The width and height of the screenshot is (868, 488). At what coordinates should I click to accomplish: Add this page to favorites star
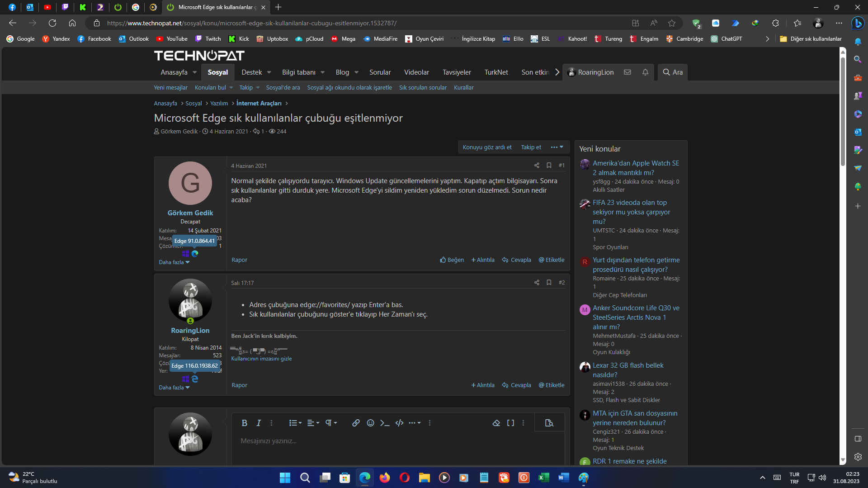click(x=672, y=23)
